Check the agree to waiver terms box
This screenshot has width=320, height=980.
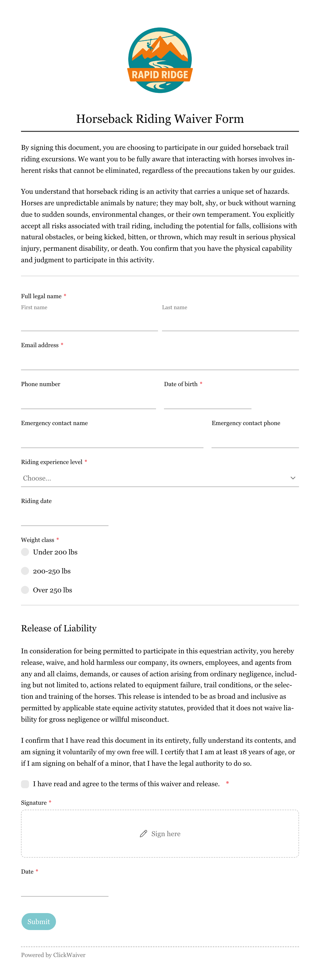(x=25, y=784)
